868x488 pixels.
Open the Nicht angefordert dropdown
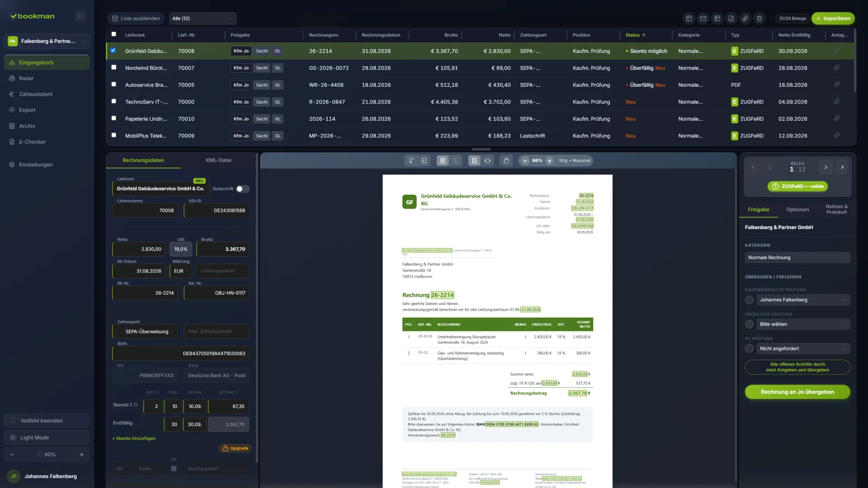[x=803, y=349]
